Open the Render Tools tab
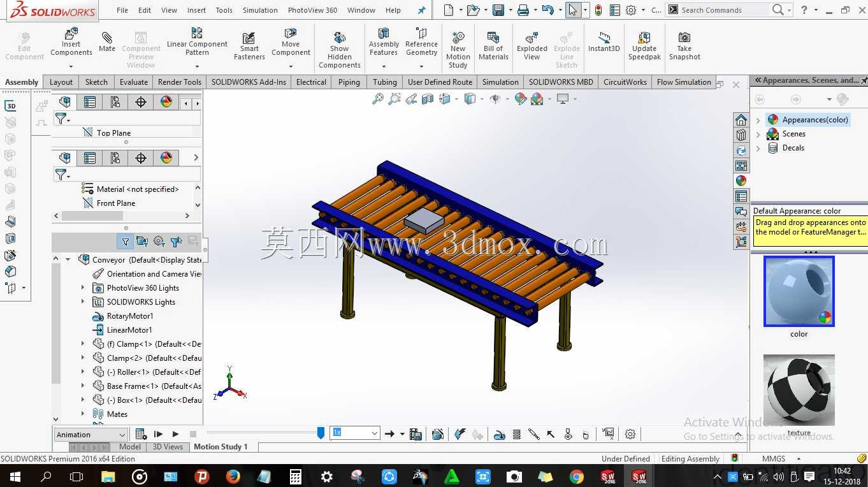 tap(180, 82)
